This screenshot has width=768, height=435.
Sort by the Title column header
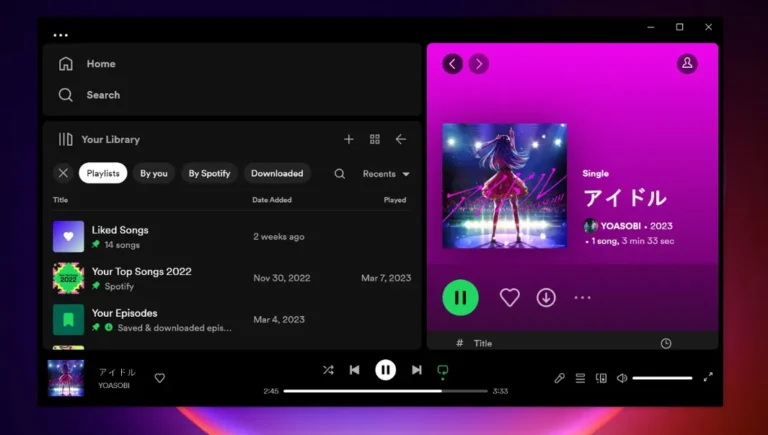coord(60,200)
